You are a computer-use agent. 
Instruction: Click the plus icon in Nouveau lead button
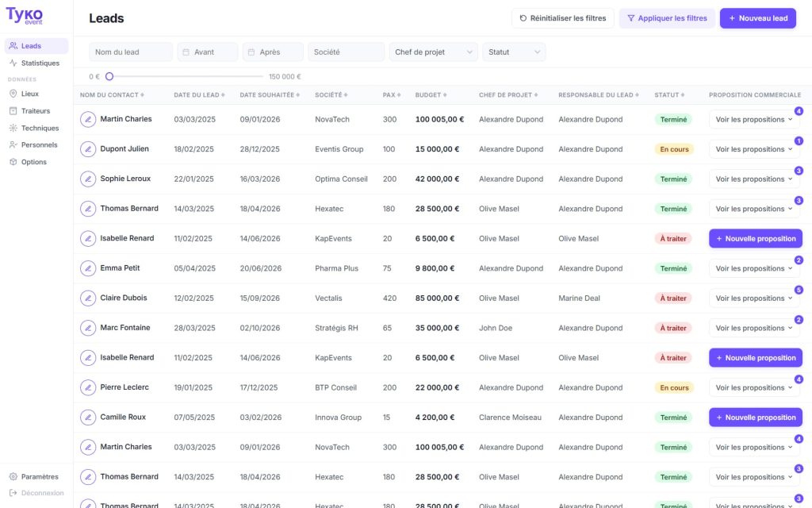pyautogui.click(x=732, y=18)
